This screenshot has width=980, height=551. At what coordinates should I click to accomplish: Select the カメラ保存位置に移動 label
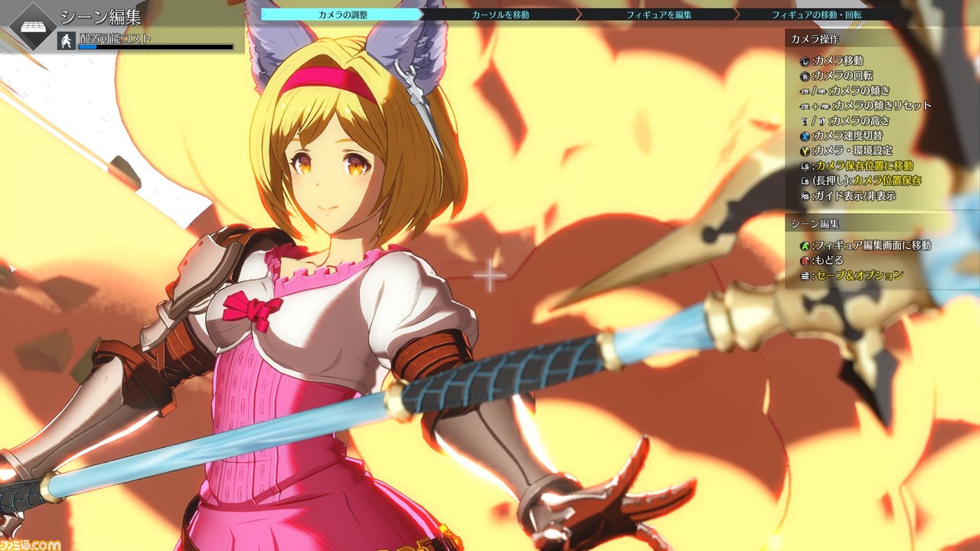[864, 166]
